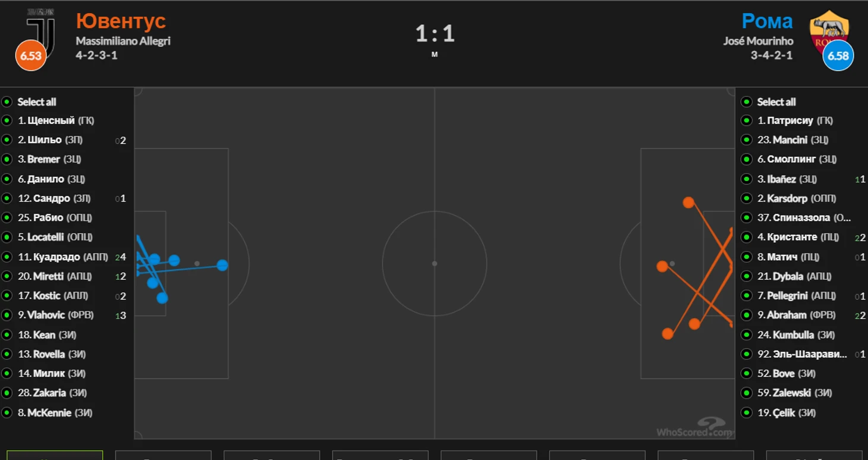Click José Mourinho manager name

(x=758, y=41)
